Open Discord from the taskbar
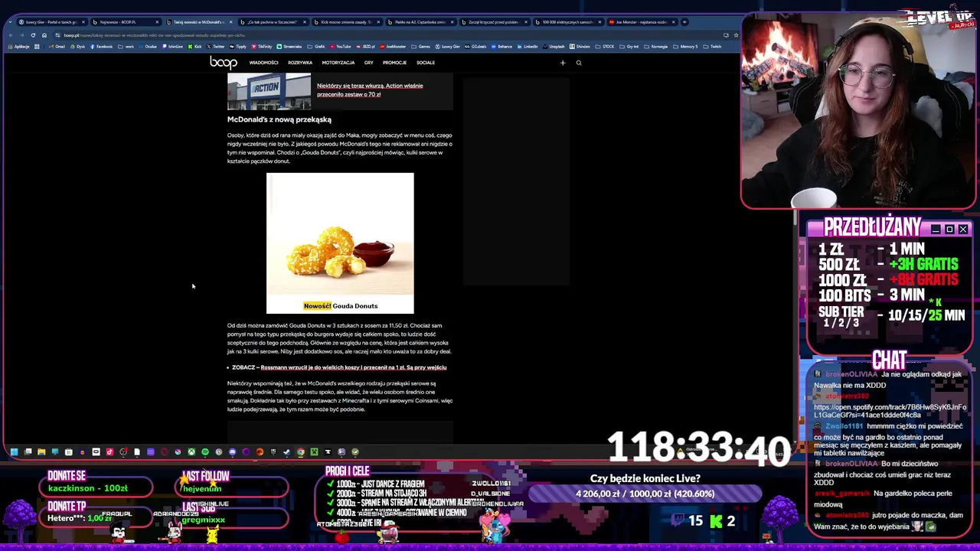The width and height of the screenshot is (980, 551). click(232, 452)
